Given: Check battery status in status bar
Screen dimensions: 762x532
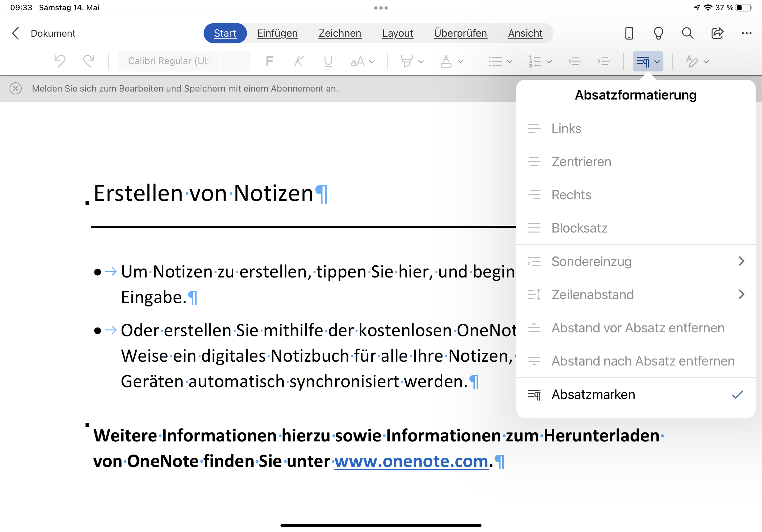Looking at the screenshot, I should pos(749,8).
